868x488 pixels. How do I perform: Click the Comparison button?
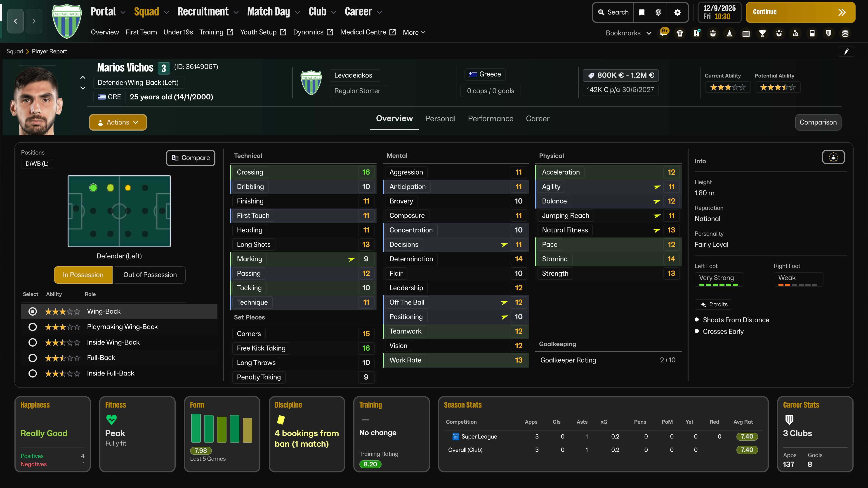click(818, 122)
